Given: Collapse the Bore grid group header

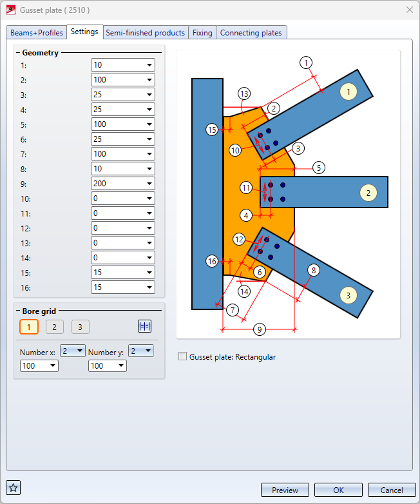Looking at the screenshot, I should pyautogui.click(x=18, y=311).
